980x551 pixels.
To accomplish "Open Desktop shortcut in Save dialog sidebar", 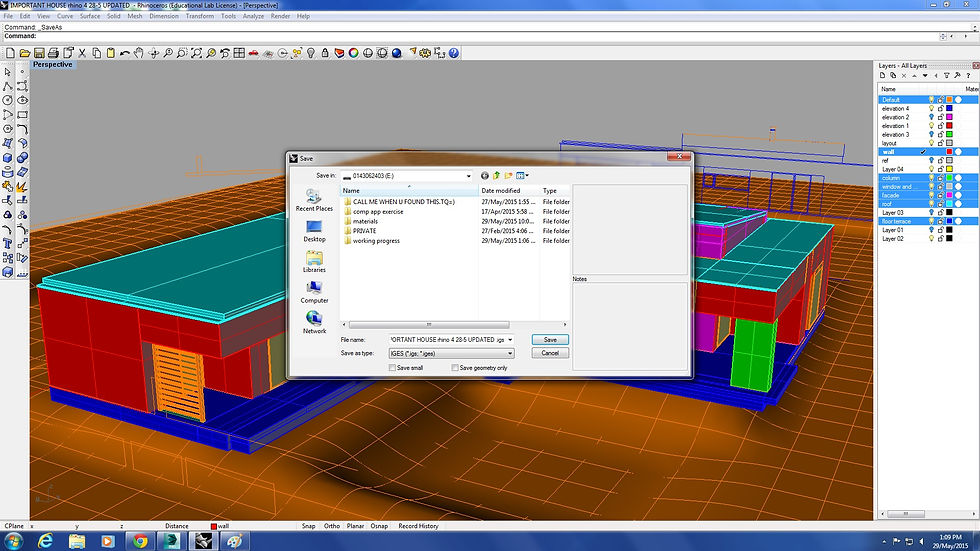I will [x=314, y=231].
